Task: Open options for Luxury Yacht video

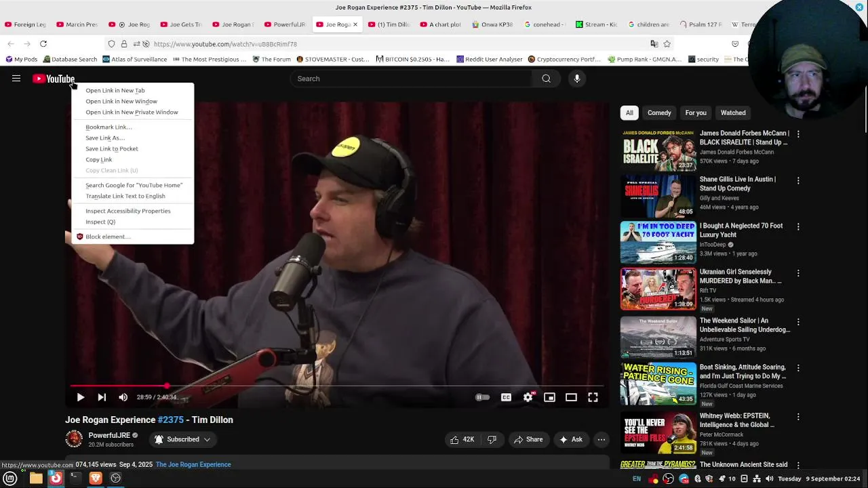Action: coord(798,226)
